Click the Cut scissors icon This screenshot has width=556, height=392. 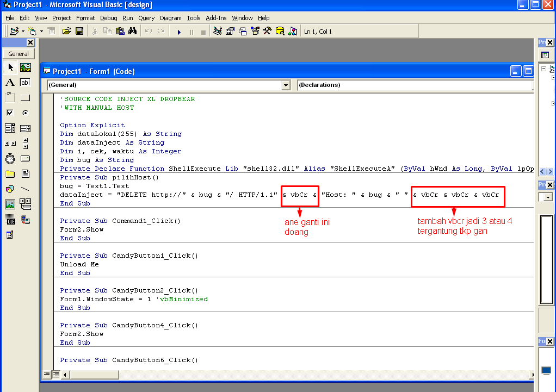click(95, 31)
